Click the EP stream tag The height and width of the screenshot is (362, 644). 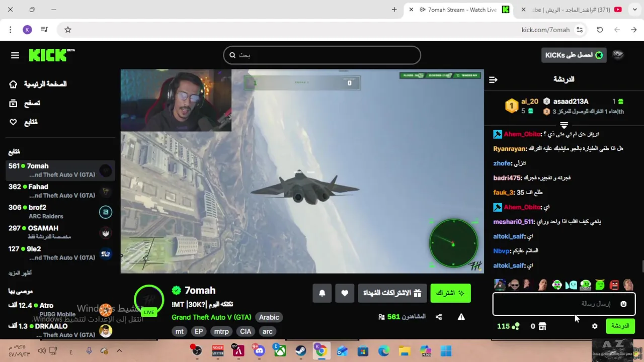199,331
